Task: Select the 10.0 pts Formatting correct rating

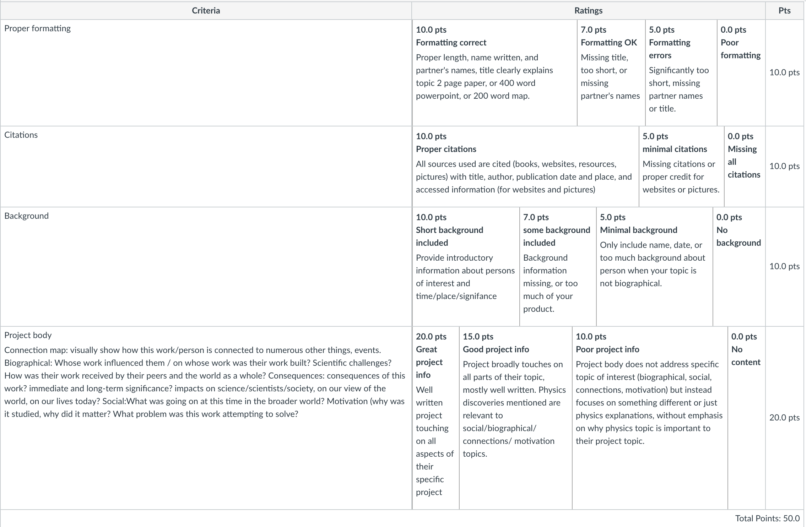Action: (495, 72)
